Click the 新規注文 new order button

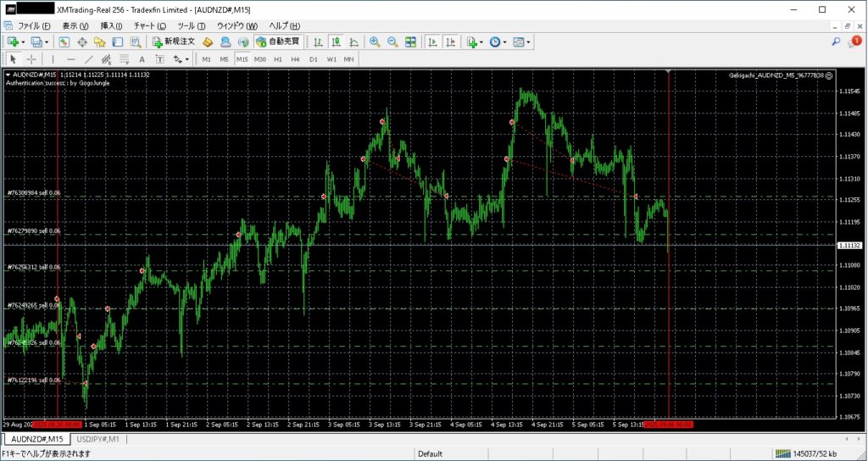pos(174,42)
